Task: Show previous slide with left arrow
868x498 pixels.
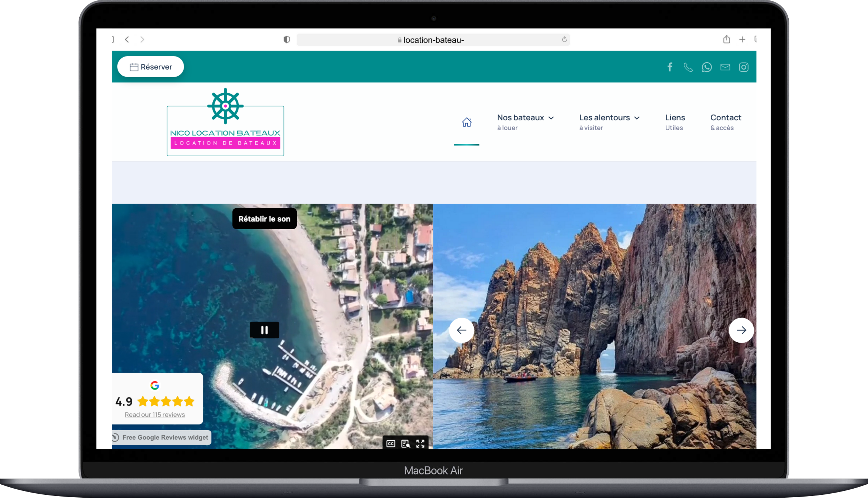Action: pos(462,330)
